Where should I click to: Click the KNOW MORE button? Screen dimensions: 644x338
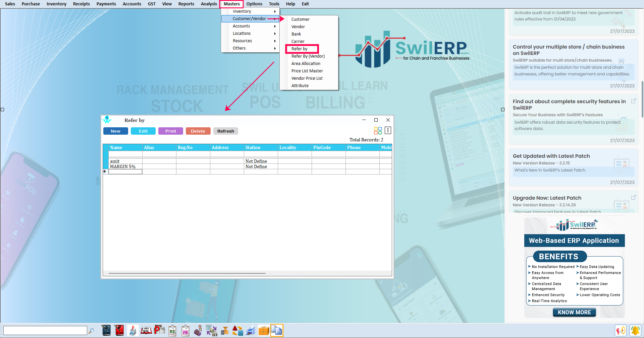click(x=574, y=312)
